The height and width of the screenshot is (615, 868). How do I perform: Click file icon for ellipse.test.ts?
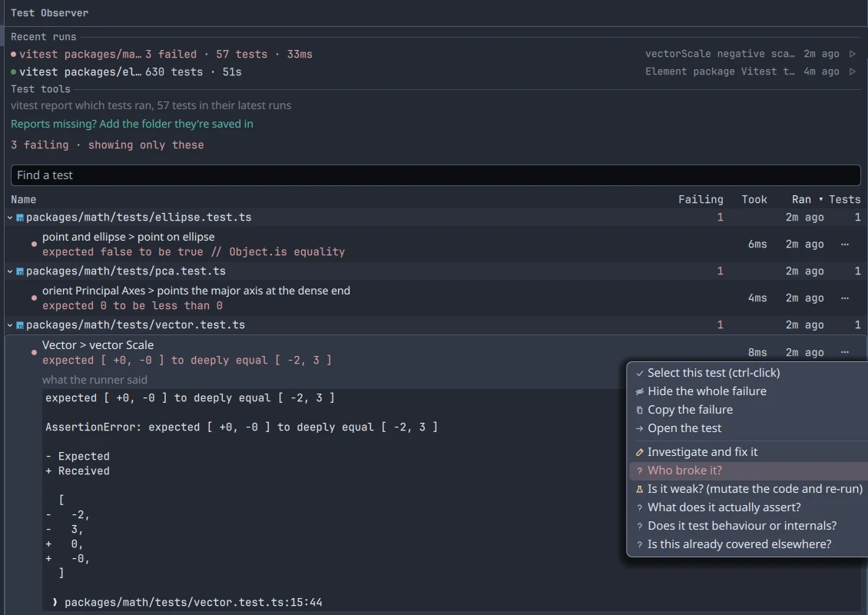[x=20, y=218]
